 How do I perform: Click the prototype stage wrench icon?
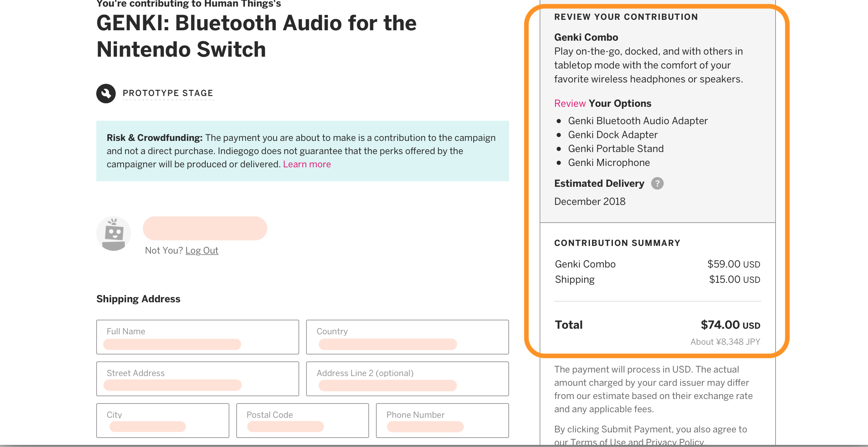pos(106,93)
